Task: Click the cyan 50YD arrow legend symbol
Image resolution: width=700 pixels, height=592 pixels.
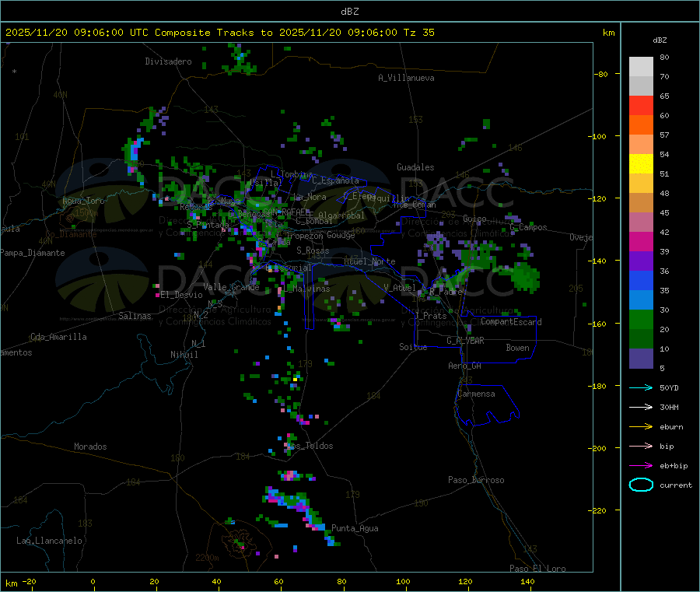Action: click(x=641, y=387)
